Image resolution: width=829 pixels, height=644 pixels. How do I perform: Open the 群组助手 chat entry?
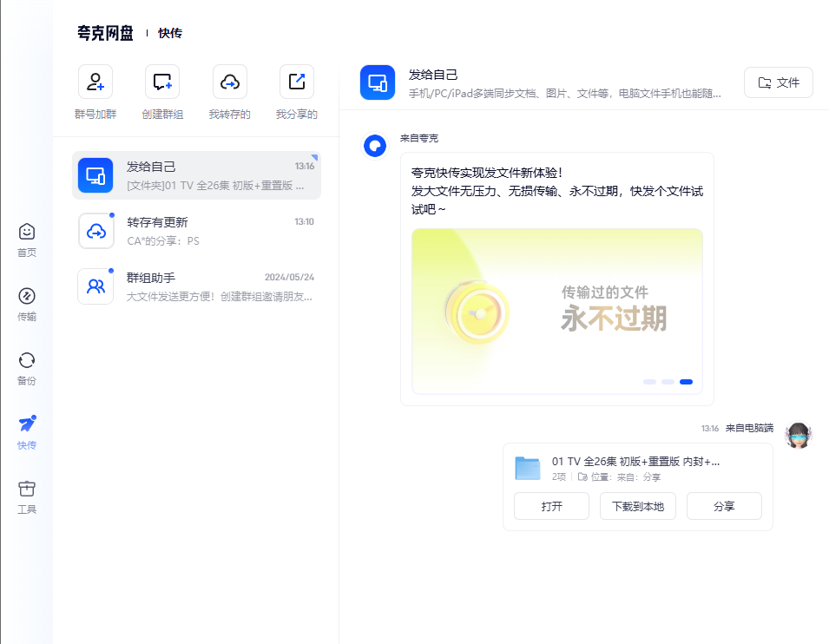tap(195, 286)
